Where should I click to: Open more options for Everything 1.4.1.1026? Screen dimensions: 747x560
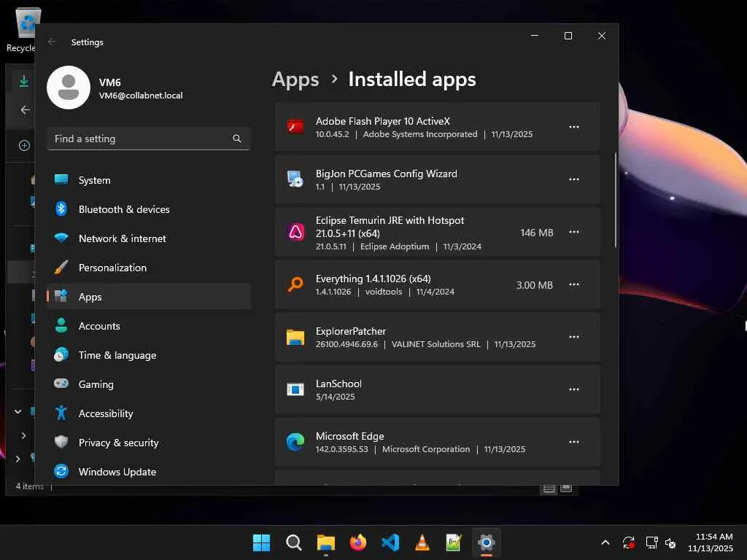tap(574, 284)
